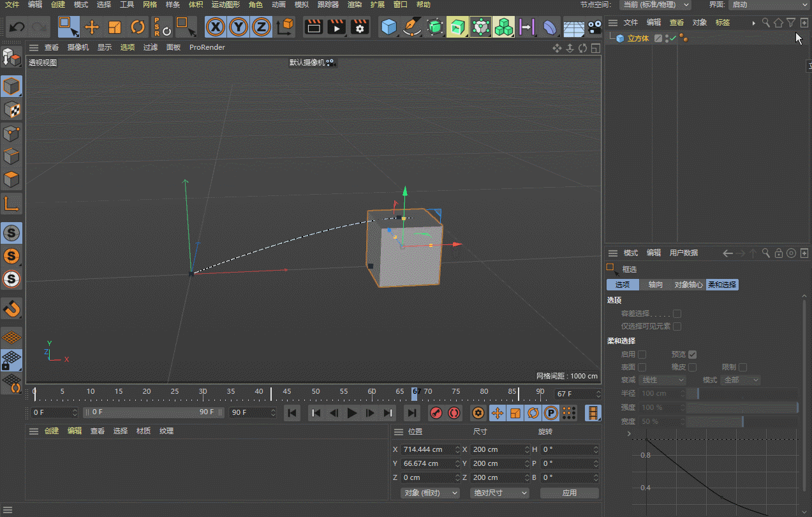Select the Rotate tool in top toolbar
Image resolution: width=812 pixels, height=517 pixels.
138,27
